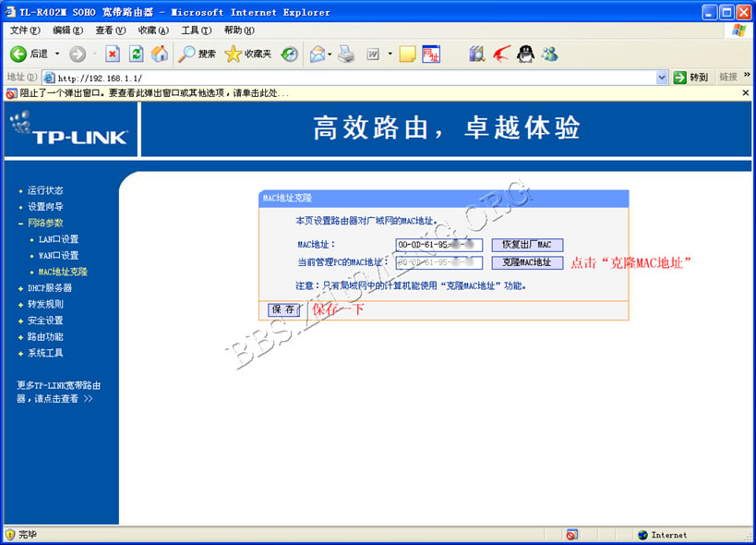Click the grey Forward arrow button
756x545 pixels.
(78, 54)
